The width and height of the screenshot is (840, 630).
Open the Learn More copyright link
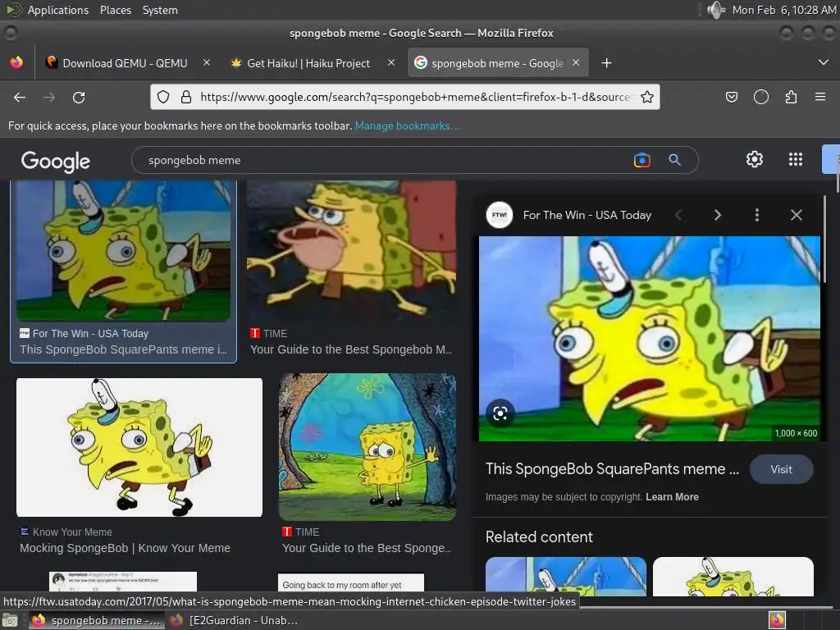click(x=672, y=496)
